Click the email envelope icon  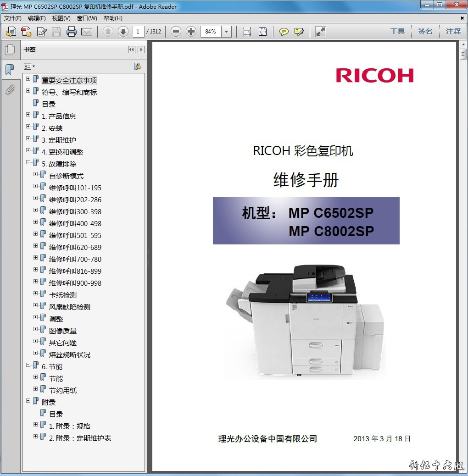[87, 32]
